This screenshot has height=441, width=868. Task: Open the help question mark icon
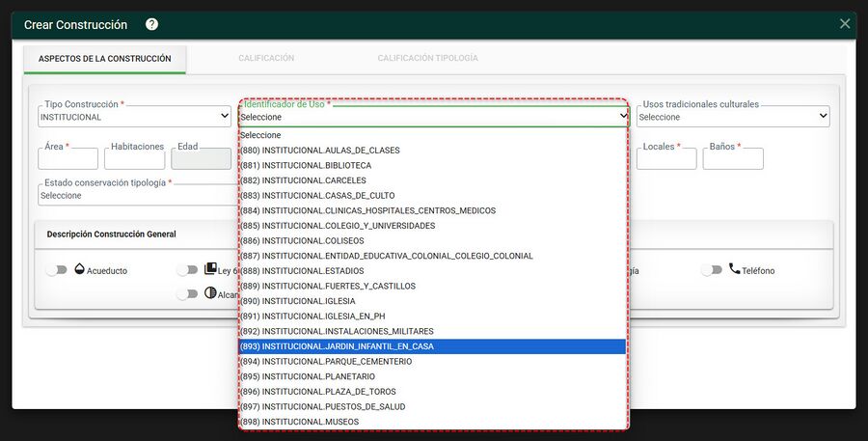point(151,24)
